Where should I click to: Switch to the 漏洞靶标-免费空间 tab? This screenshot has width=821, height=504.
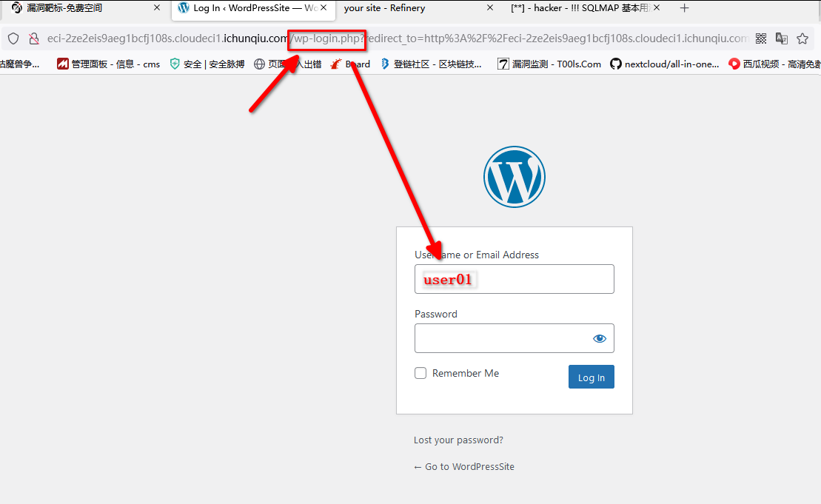pyautogui.click(x=74, y=8)
